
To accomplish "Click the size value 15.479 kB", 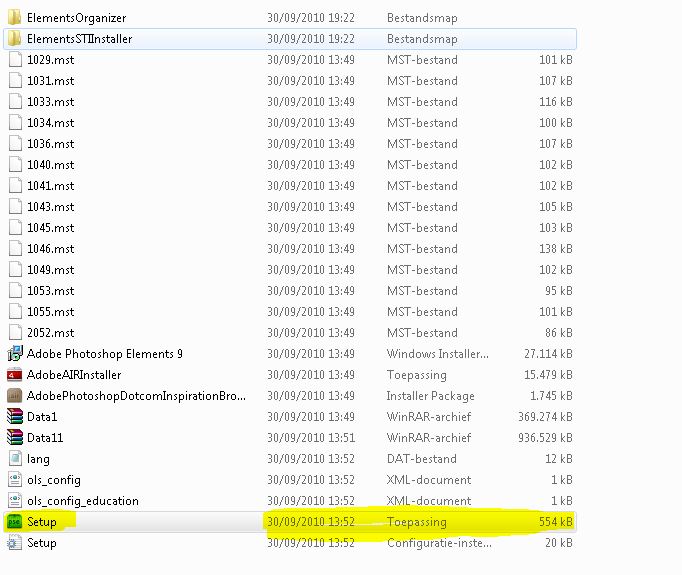I will click(x=548, y=375).
